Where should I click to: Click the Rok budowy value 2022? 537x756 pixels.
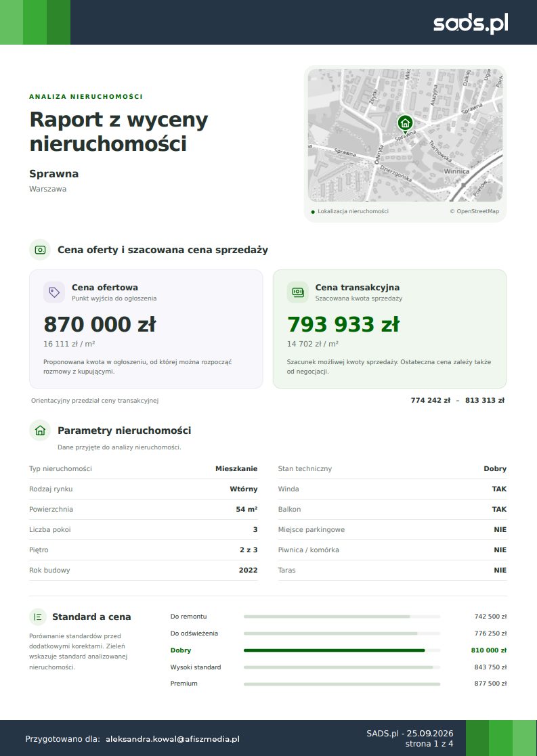(248, 570)
